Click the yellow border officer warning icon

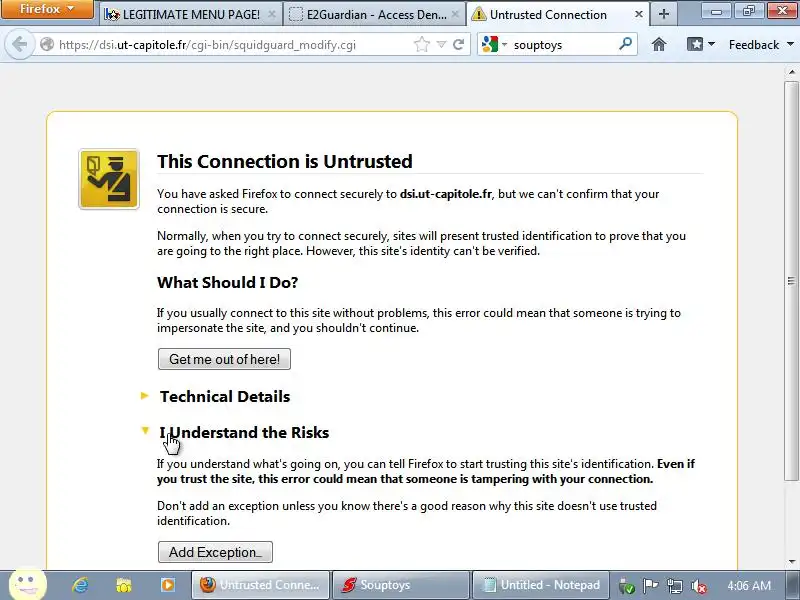pos(109,179)
